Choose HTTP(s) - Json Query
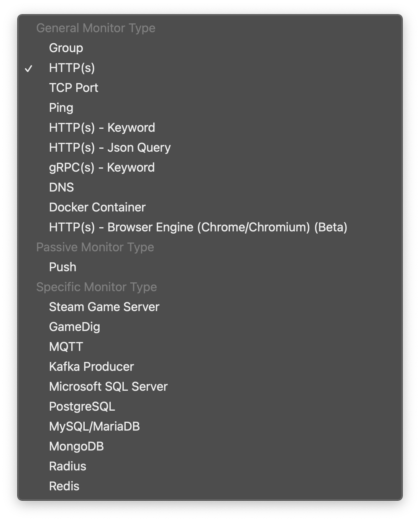420x521 pixels. coord(110,147)
